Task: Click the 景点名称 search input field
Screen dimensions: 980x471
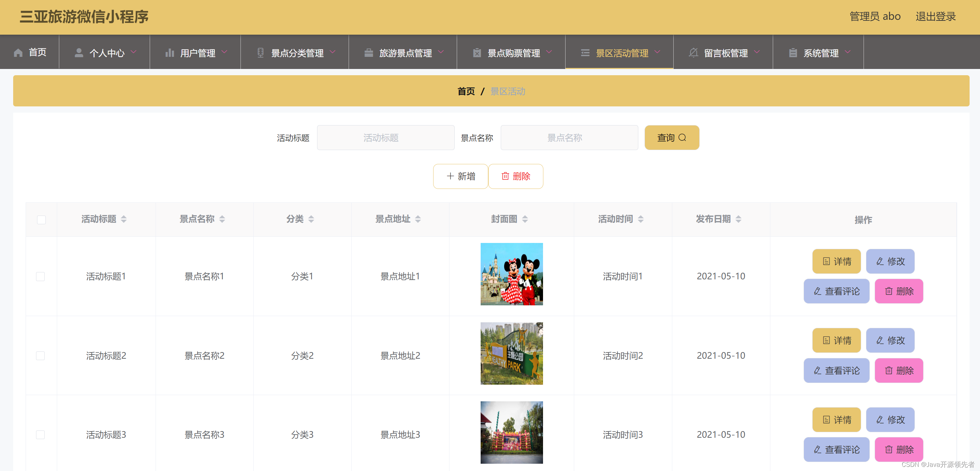Action: coord(569,138)
